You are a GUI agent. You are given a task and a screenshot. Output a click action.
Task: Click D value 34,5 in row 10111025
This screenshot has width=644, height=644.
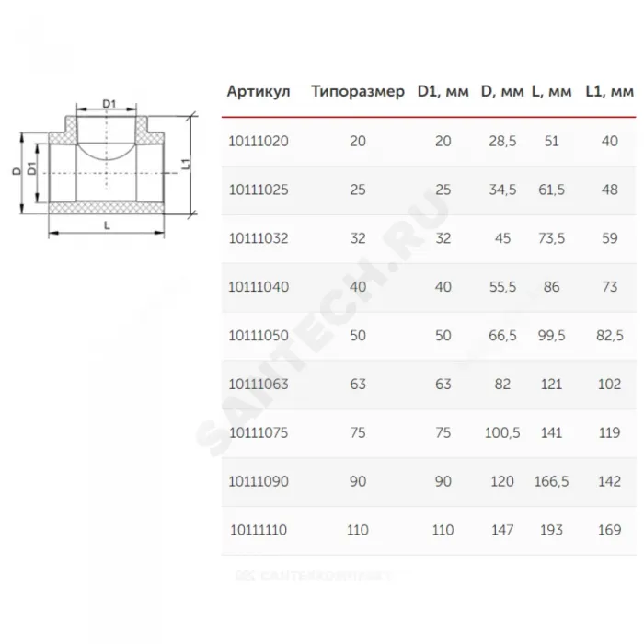pyautogui.click(x=502, y=190)
